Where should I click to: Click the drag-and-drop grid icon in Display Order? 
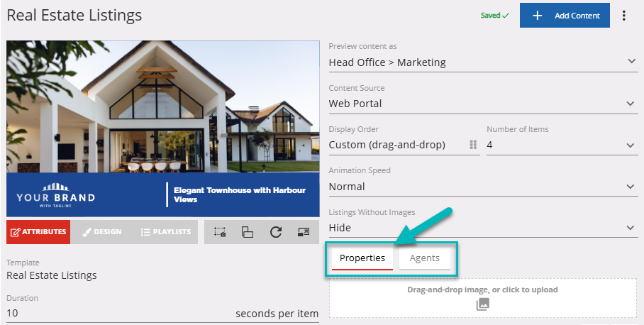[473, 145]
